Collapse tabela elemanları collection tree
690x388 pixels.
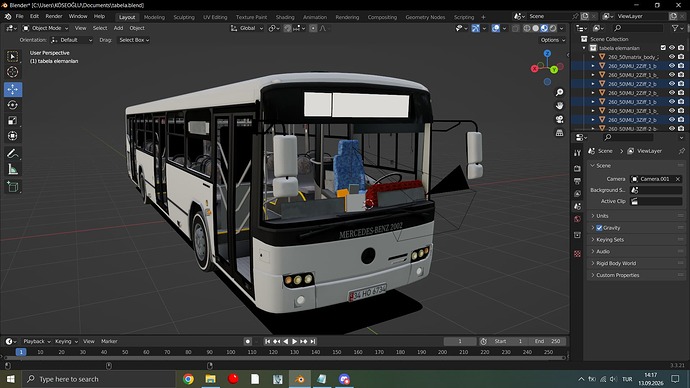(x=584, y=48)
